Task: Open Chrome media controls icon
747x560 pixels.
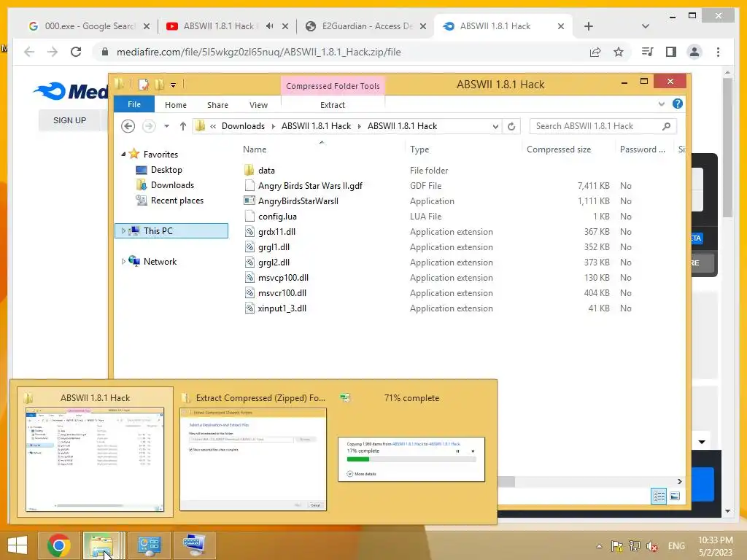Action: 647,52
